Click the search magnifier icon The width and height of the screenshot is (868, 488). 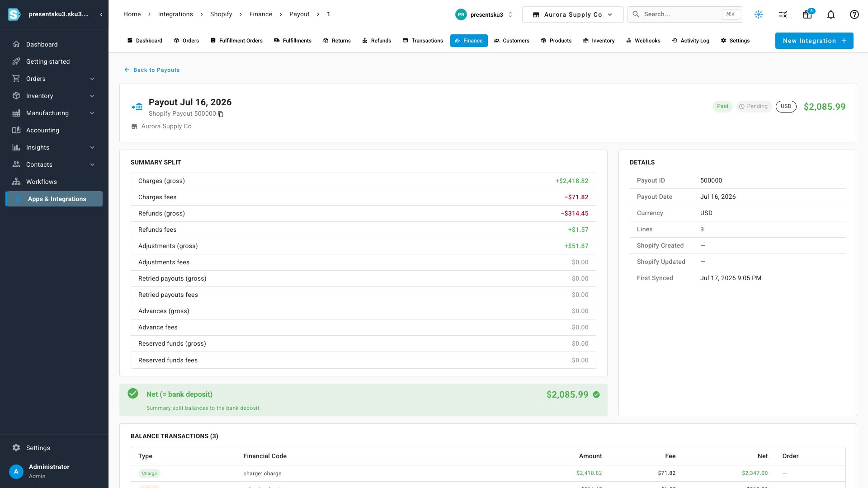[636, 14]
